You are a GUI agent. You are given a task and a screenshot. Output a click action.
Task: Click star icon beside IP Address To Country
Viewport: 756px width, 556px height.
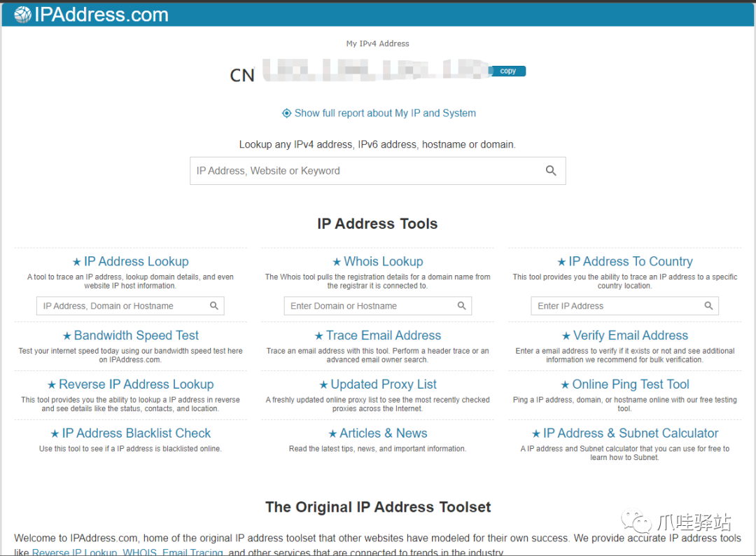(x=561, y=263)
